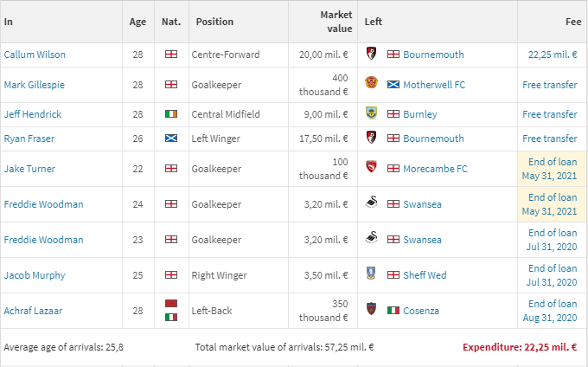Open Callum Wilson's player profile

35,55
